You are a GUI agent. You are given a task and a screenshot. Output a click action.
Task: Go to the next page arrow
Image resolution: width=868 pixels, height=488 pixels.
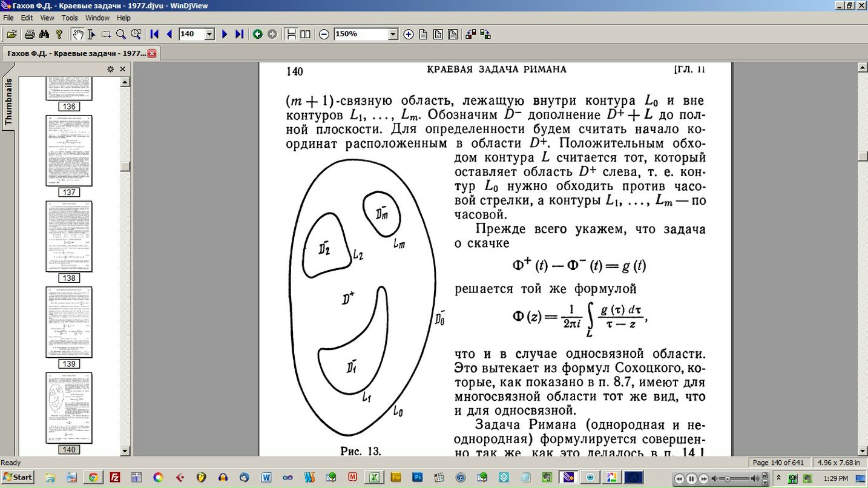point(225,35)
